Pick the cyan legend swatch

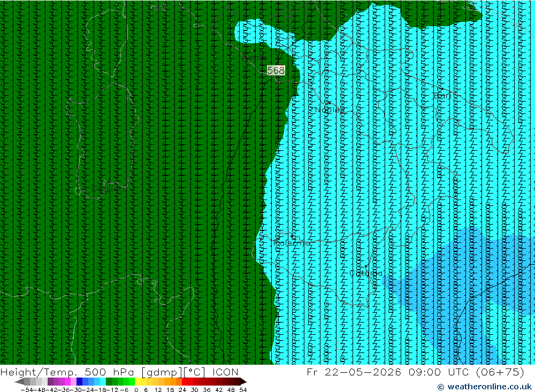point(102,381)
